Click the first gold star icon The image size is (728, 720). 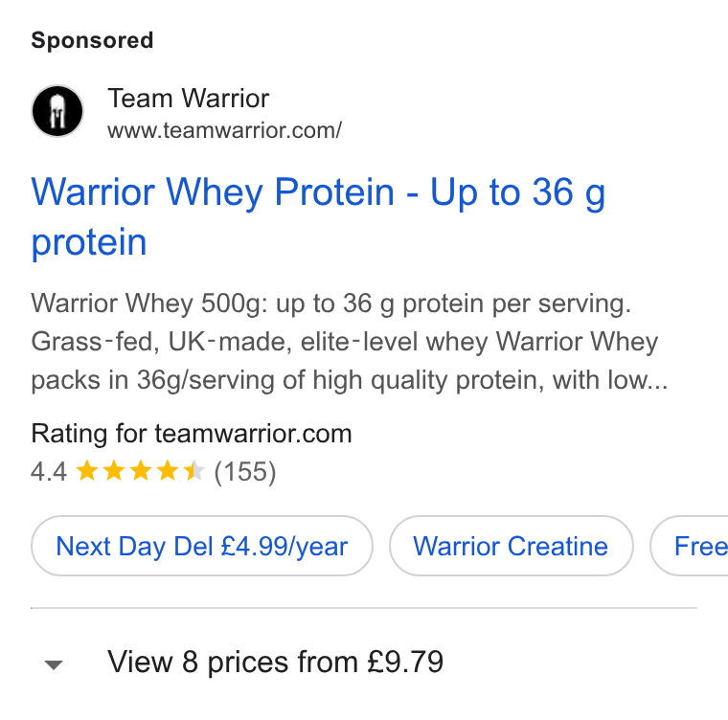pyautogui.click(x=87, y=471)
